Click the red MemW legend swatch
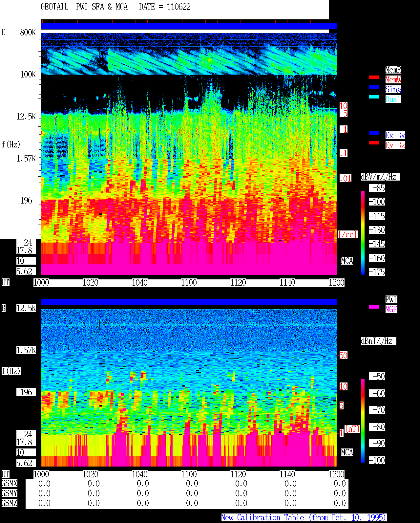The width and height of the screenshot is (420, 523). 374,77
